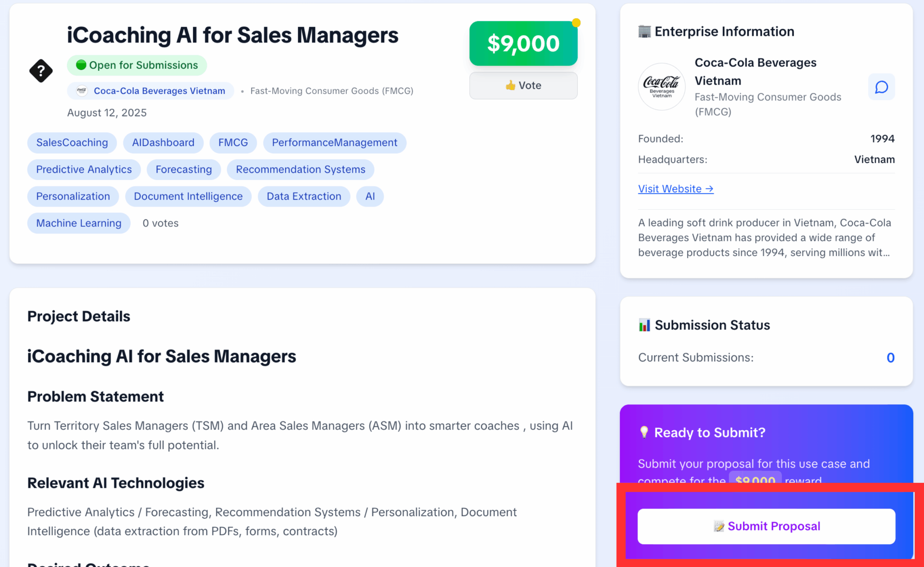Click the Submit Proposal button
This screenshot has width=924, height=567.
[766, 526]
